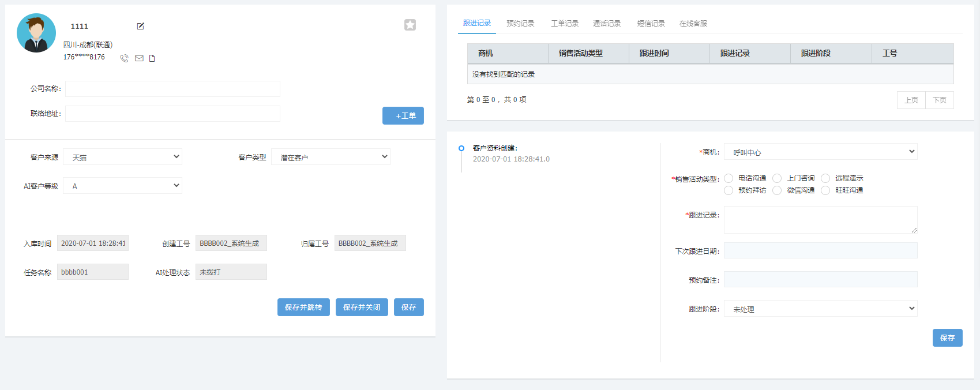
Task: Select the 电话沟通 radio button
Action: (729, 178)
